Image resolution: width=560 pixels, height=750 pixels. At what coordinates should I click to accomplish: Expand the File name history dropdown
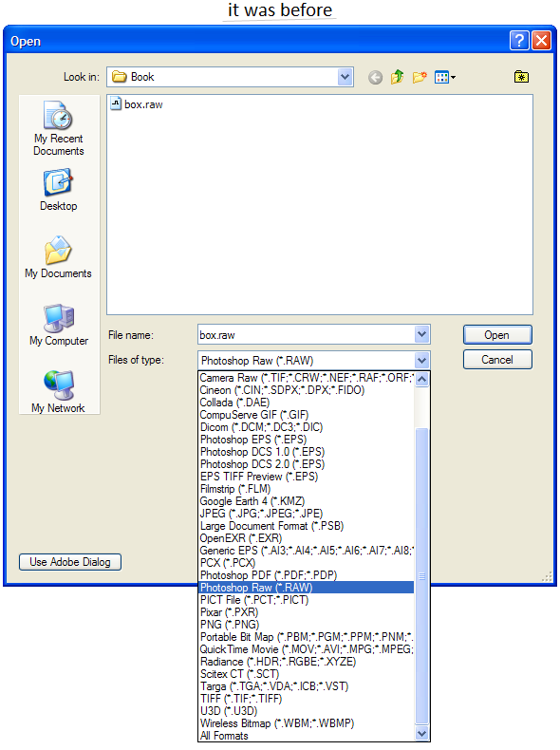click(421, 334)
